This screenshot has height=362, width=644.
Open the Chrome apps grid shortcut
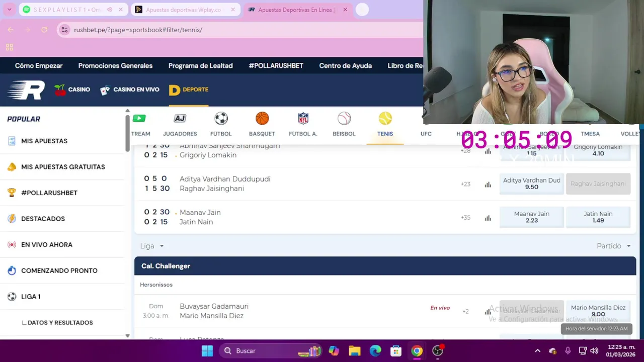pos(9,47)
